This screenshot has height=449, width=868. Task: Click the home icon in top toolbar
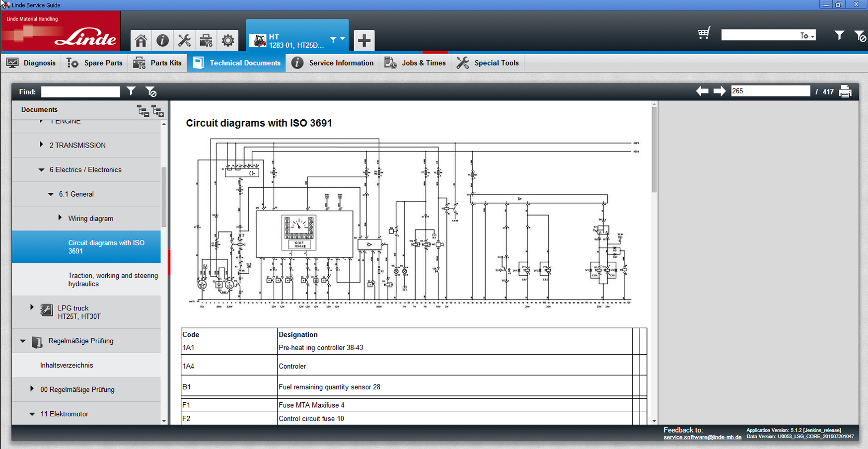click(141, 40)
